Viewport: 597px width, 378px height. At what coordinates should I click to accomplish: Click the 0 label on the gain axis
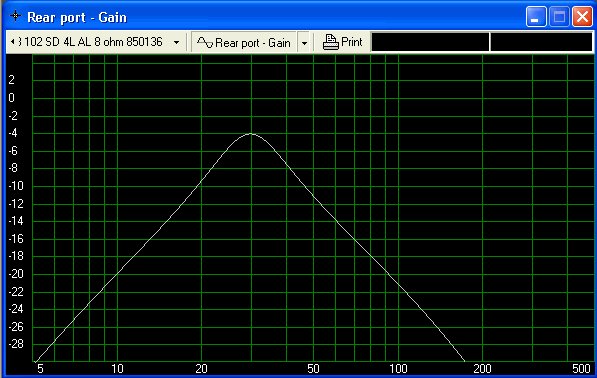pyautogui.click(x=11, y=98)
